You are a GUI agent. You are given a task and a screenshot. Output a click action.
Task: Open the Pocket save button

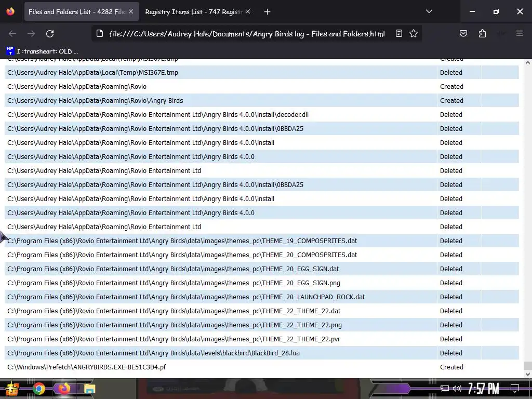coord(463,34)
